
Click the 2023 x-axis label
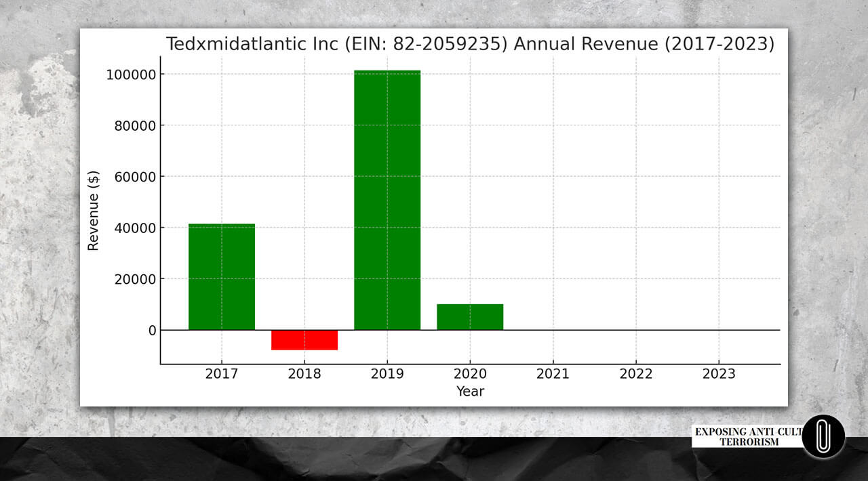click(x=718, y=374)
